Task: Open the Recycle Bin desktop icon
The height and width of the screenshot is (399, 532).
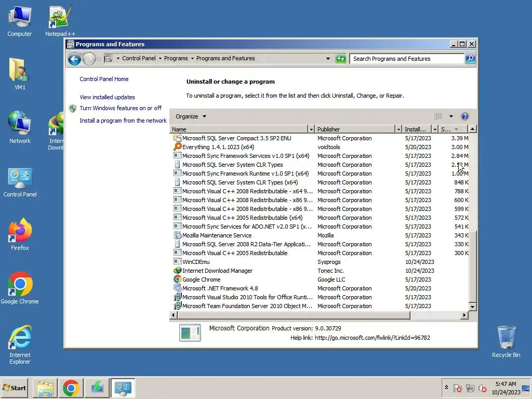Action: tap(506, 342)
